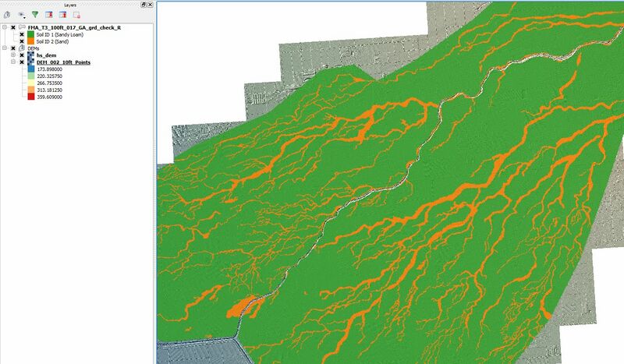This screenshot has width=624, height=364.
Task: Click the orange Soil ID 2 color swatch
Action: (30, 41)
